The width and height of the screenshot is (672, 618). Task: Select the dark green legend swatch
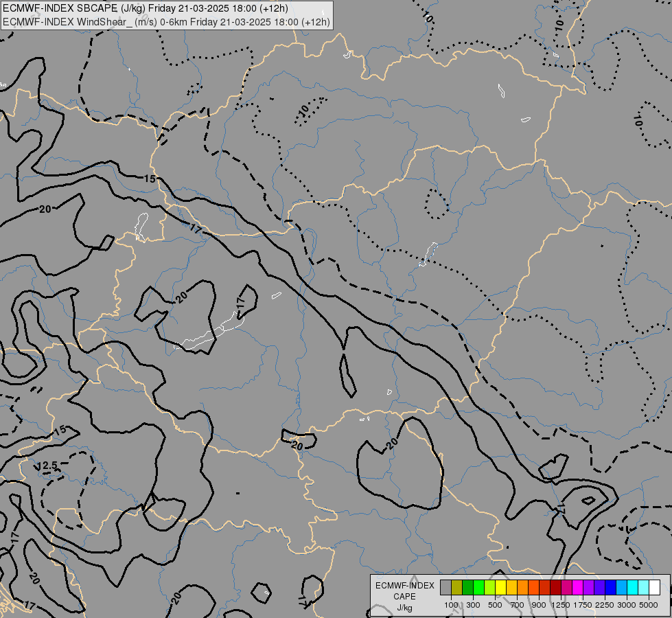467,587
